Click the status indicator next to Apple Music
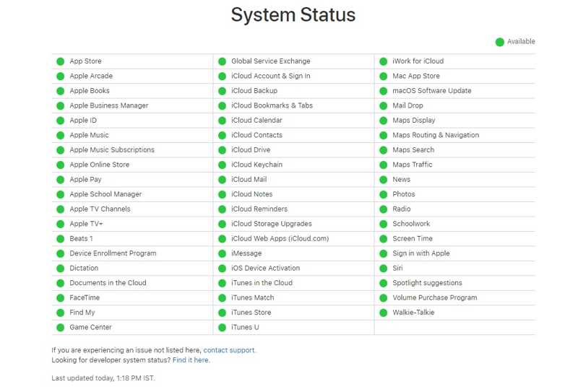The width and height of the screenshot is (578, 392). pyautogui.click(x=61, y=135)
